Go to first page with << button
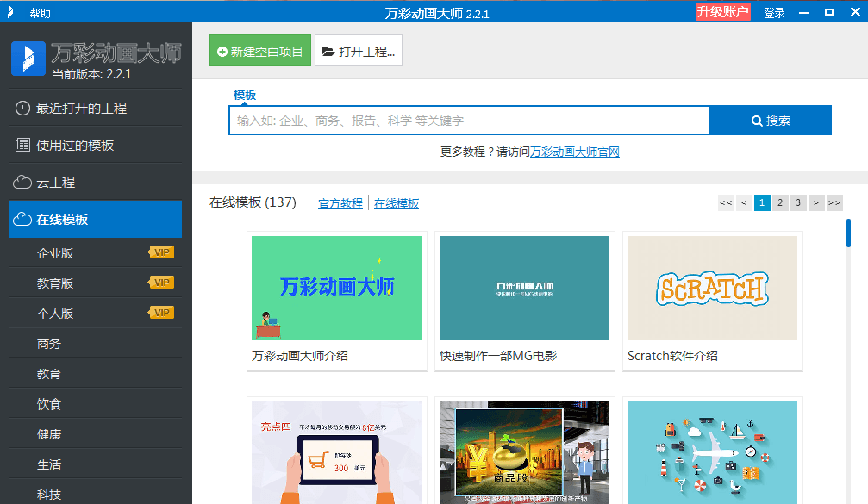Screen dimensions: 868x504 [726, 202]
